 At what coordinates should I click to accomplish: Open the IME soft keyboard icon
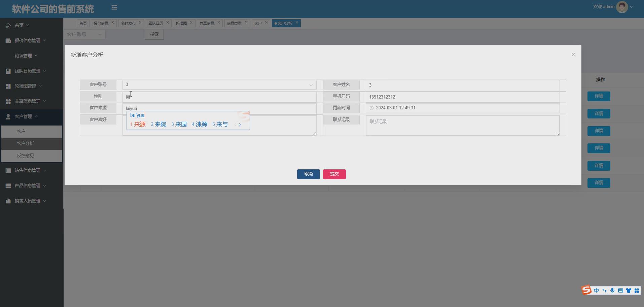(620, 291)
